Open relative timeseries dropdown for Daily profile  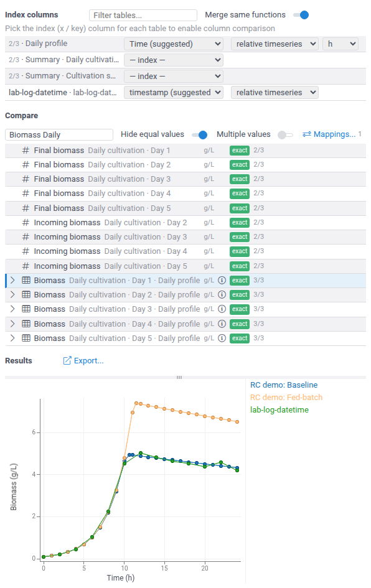[275, 44]
